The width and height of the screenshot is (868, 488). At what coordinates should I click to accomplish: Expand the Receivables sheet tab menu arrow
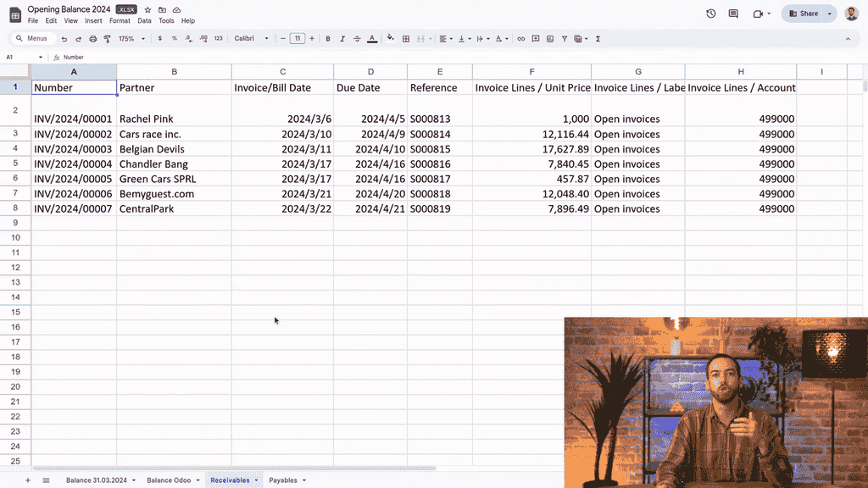256,480
